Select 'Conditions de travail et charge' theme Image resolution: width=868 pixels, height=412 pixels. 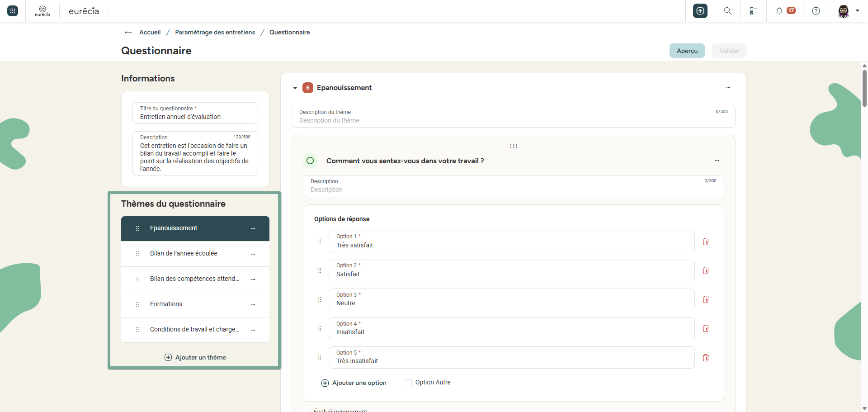(195, 330)
